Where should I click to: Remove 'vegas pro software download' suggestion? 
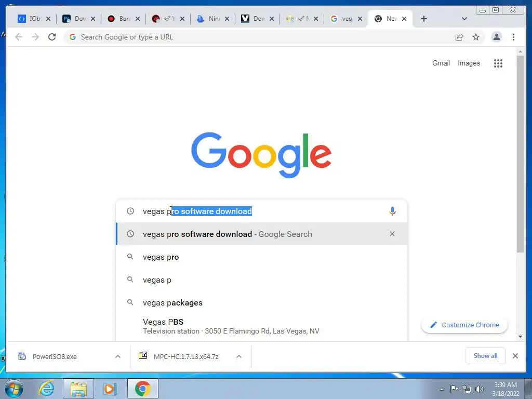click(392, 234)
